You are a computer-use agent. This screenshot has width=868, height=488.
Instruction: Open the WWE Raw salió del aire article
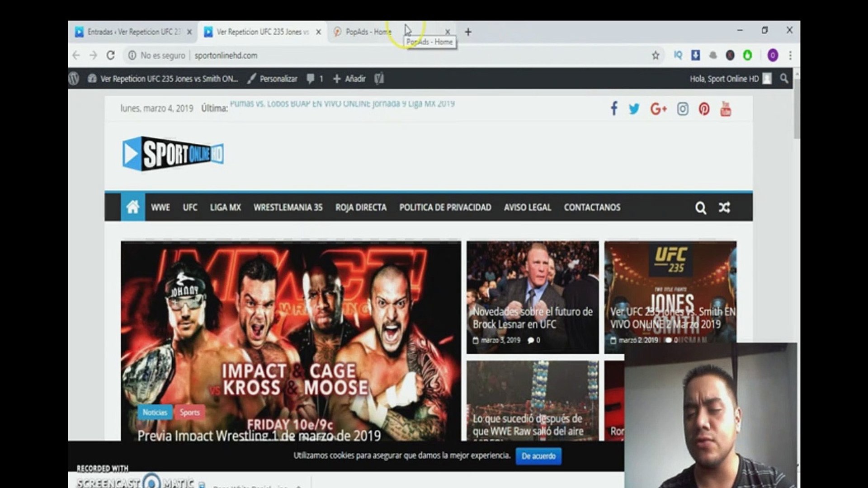tap(528, 425)
